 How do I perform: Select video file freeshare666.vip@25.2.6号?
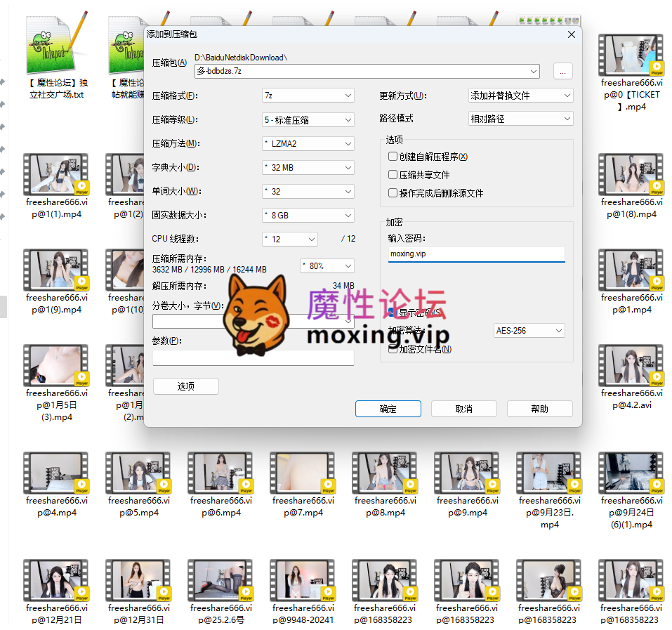click(x=220, y=580)
